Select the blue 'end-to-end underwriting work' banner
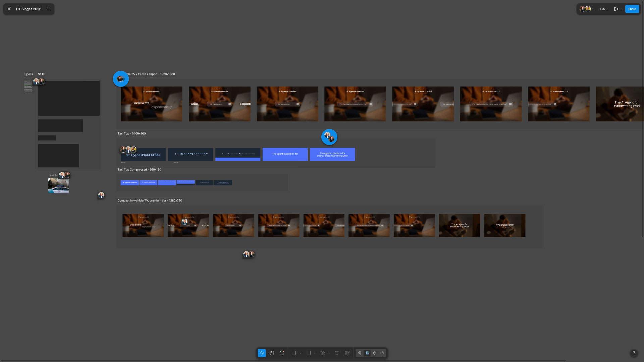Image resolution: width=644 pixels, height=362 pixels. tap(332, 154)
